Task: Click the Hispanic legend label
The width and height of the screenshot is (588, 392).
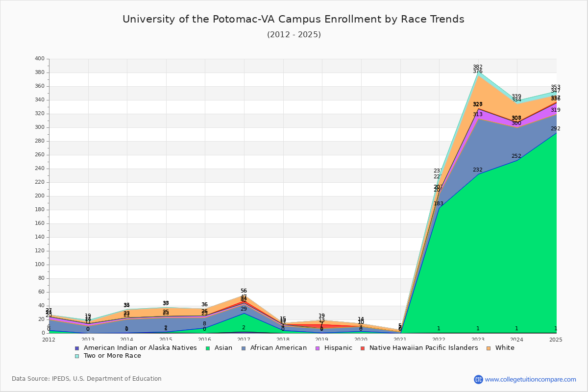Action: pos(338,348)
